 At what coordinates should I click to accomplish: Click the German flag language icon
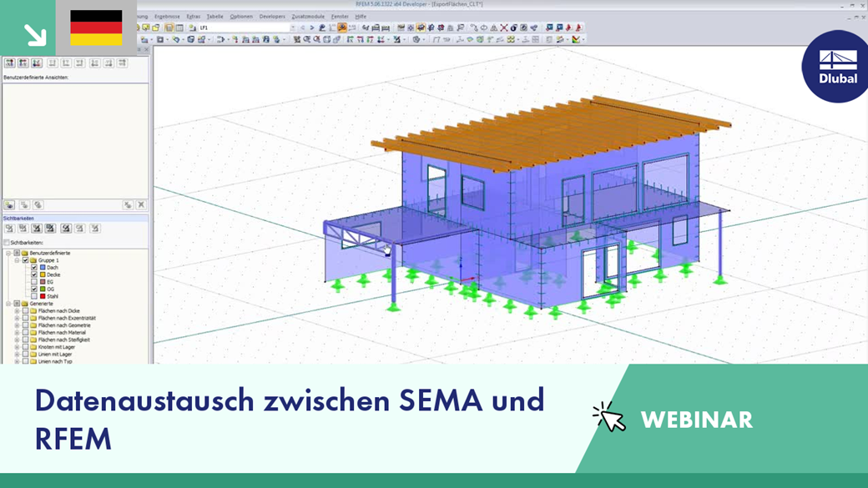(96, 28)
